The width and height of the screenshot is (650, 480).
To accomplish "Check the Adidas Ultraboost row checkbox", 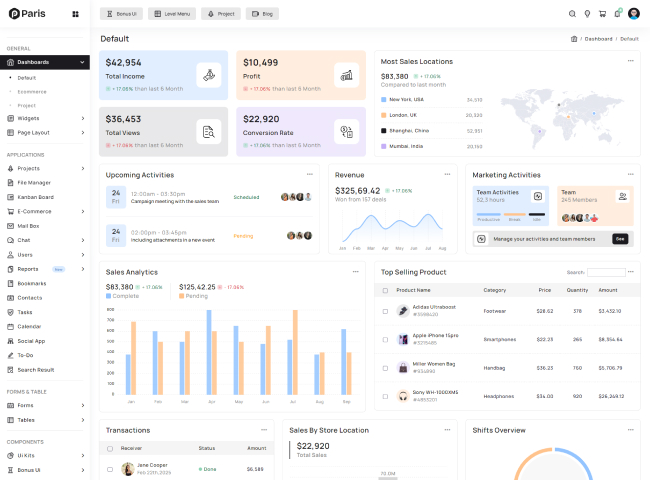I will point(385,311).
